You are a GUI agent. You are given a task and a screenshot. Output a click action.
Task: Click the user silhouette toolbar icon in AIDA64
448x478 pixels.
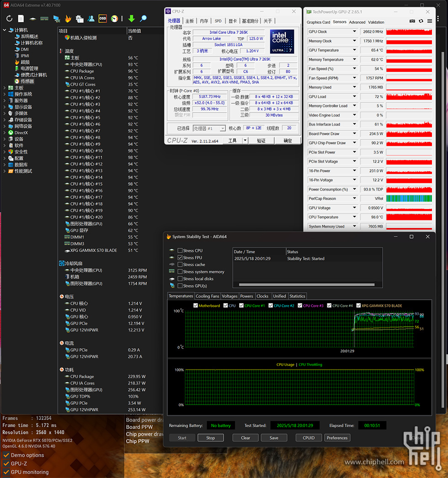pyautogui.click(x=91, y=19)
